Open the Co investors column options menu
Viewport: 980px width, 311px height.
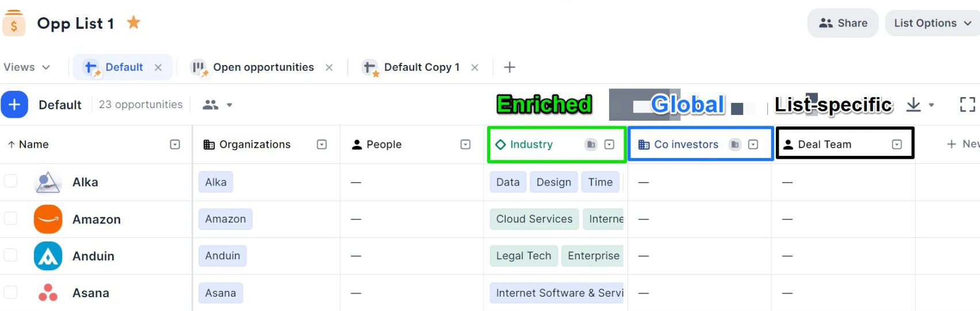tap(753, 144)
